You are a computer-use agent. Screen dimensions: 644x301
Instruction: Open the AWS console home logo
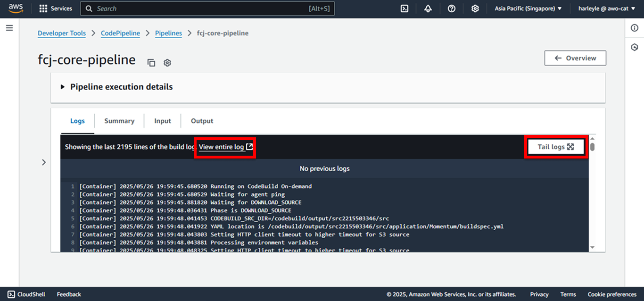click(x=16, y=8)
